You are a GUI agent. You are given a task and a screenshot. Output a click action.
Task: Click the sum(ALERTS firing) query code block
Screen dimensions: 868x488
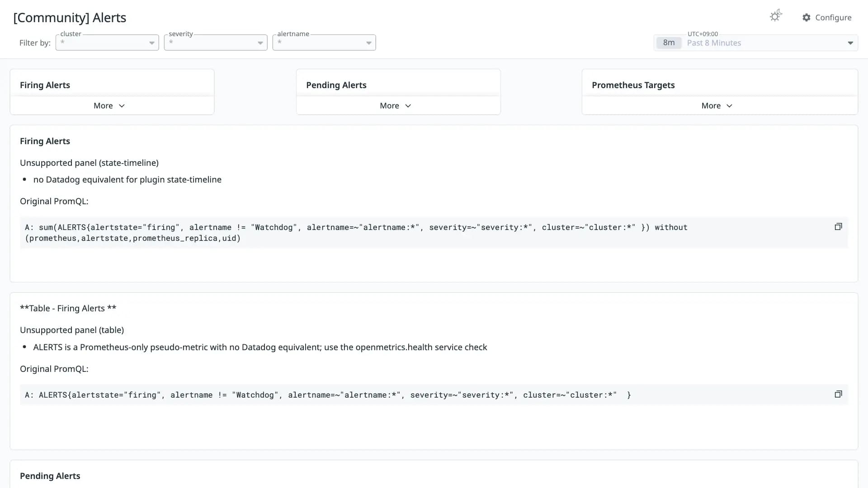coord(434,233)
